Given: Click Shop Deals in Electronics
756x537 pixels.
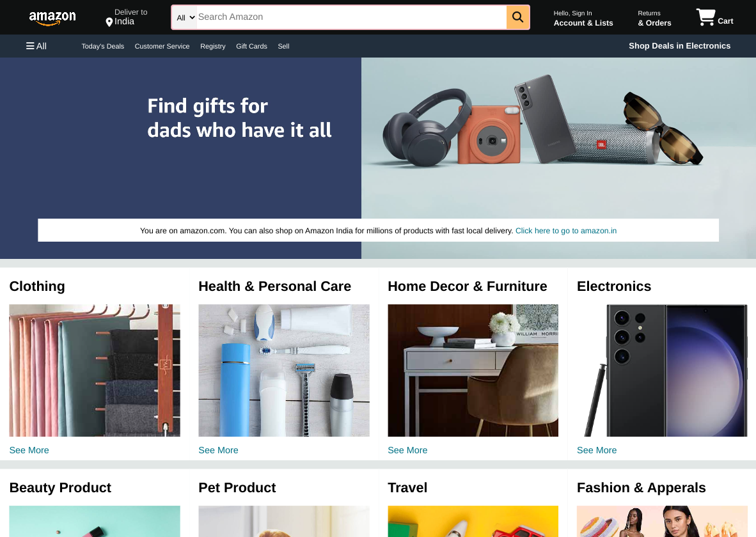Looking at the screenshot, I should point(679,46).
